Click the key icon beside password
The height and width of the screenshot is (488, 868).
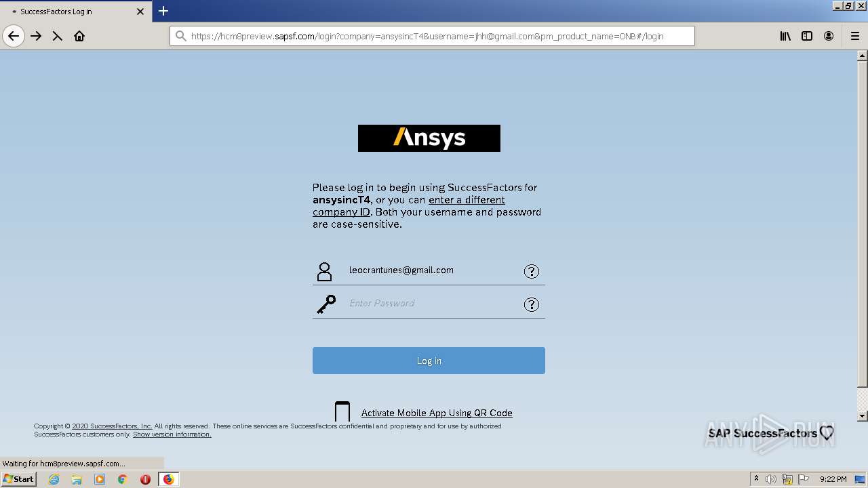coord(326,304)
